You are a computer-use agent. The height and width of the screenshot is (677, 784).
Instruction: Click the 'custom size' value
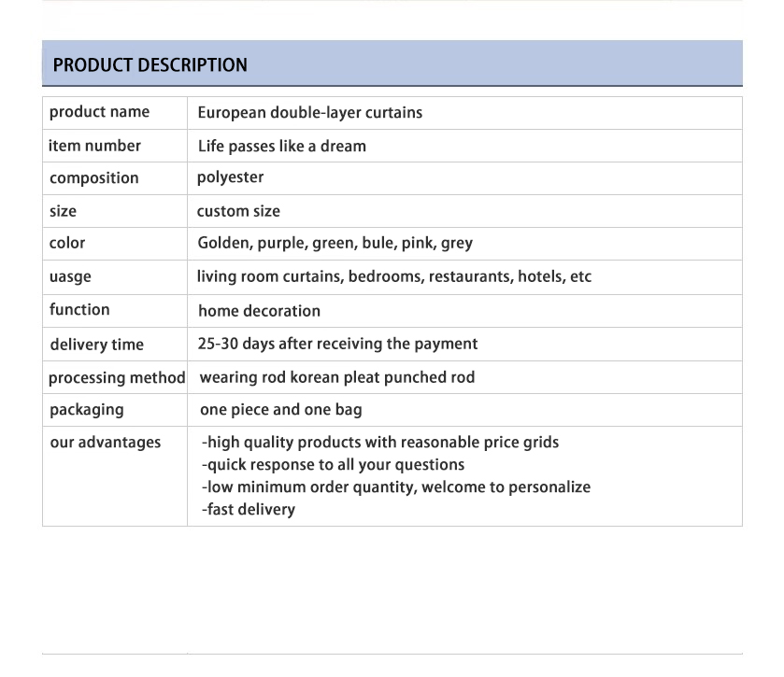[238, 211]
